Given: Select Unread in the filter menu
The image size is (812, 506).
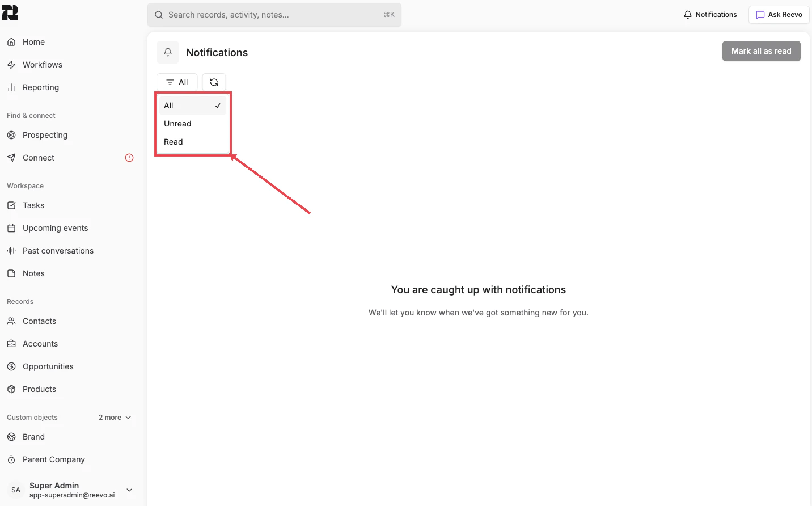Looking at the screenshot, I should point(193,124).
